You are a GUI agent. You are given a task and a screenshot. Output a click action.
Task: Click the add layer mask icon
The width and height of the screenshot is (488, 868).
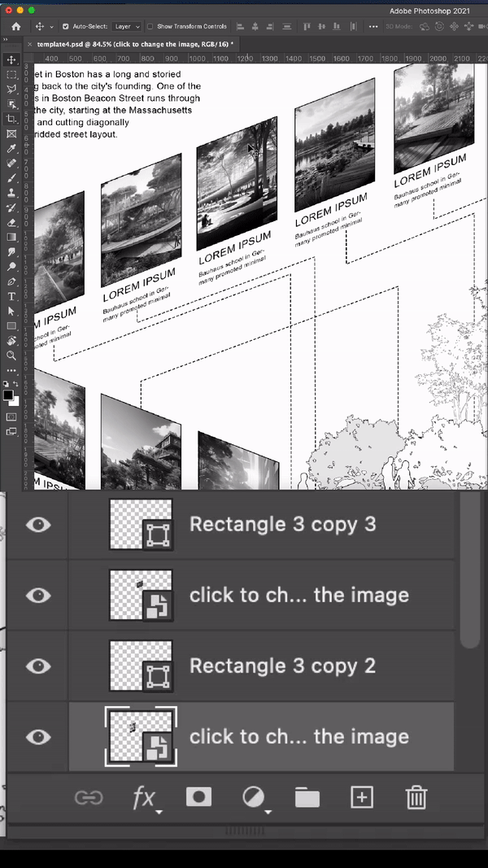[x=198, y=797]
